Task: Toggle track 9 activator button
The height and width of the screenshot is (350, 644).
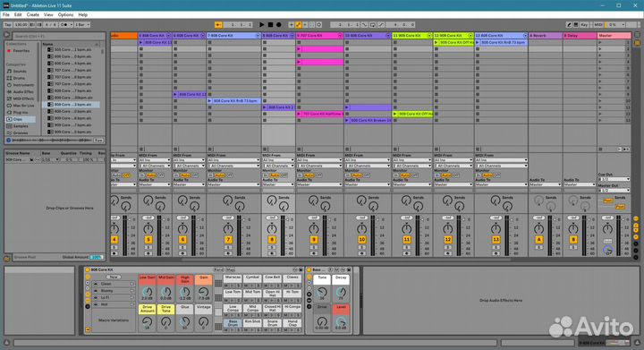Action: 314,240
